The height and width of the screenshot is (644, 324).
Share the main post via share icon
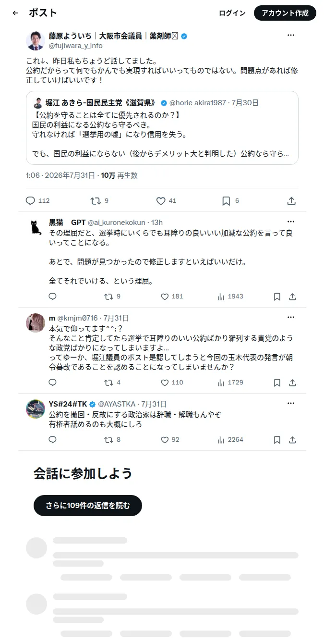[x=291, y=201]
